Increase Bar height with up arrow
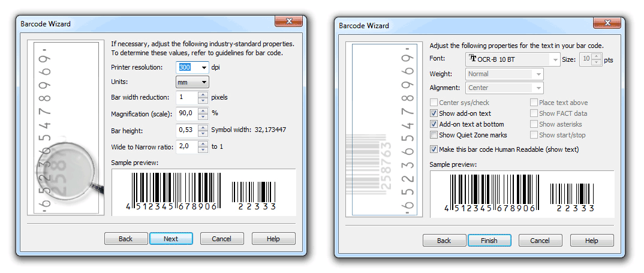The width and height of the screenshot is (644, 273). coord(203,127)
